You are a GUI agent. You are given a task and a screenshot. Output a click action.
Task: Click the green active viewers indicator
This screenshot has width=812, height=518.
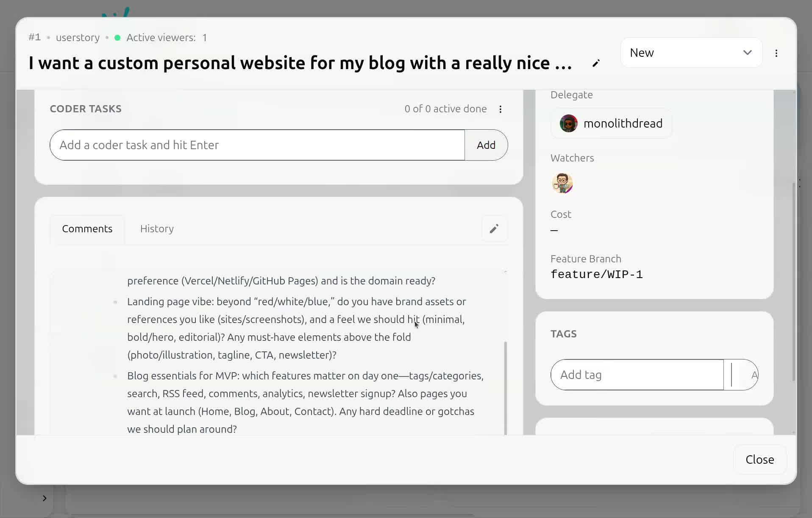117,38
